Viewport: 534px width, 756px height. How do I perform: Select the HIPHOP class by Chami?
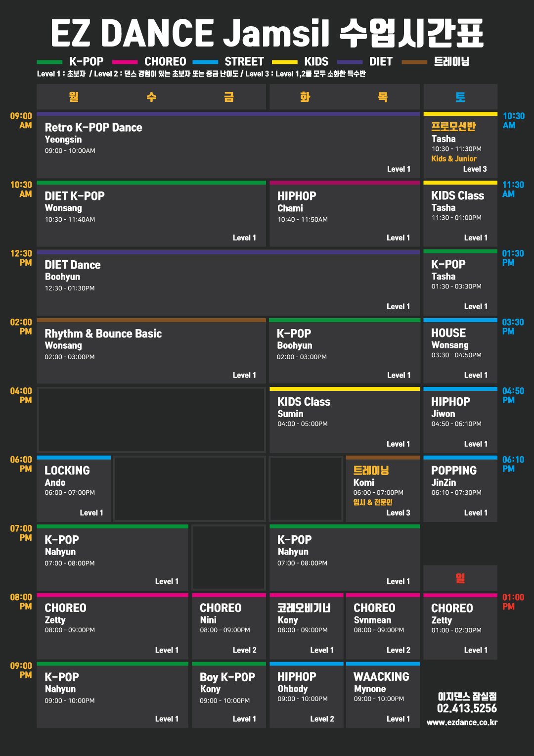point(344,214)
